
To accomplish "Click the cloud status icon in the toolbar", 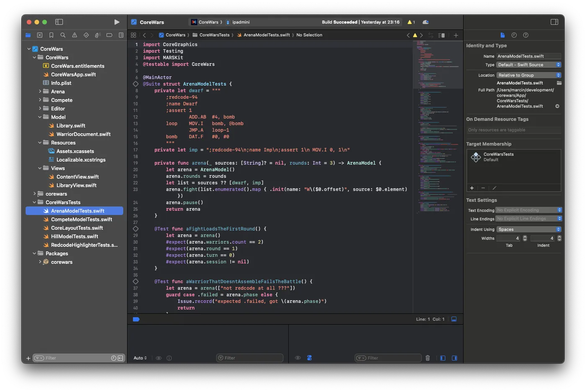I will point(426,22).
